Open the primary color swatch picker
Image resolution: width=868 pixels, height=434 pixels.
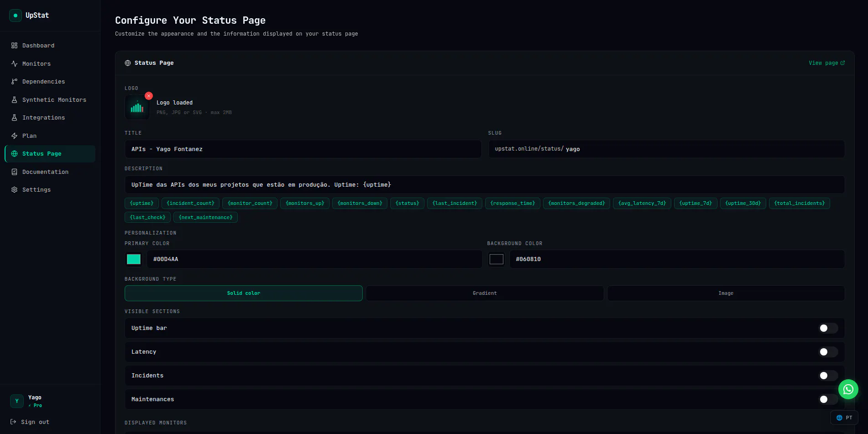(134, 259)
